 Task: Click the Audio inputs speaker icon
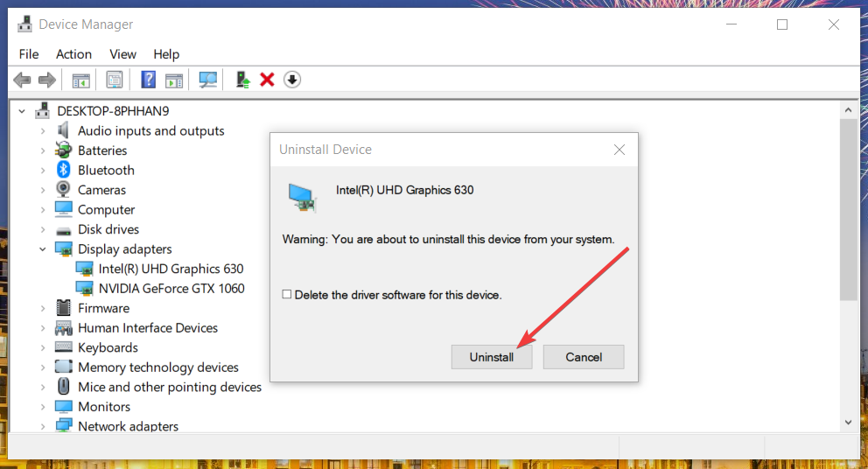(64, 130)
